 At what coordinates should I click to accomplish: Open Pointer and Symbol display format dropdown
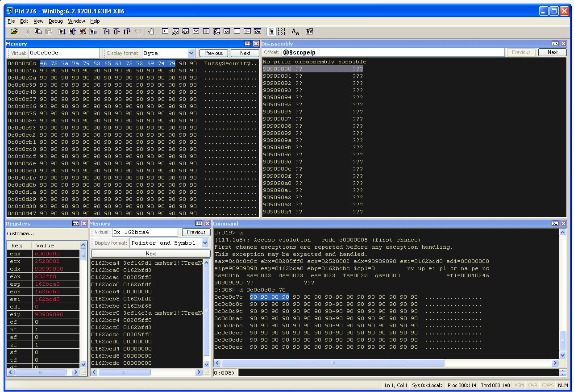pos(205,243)
